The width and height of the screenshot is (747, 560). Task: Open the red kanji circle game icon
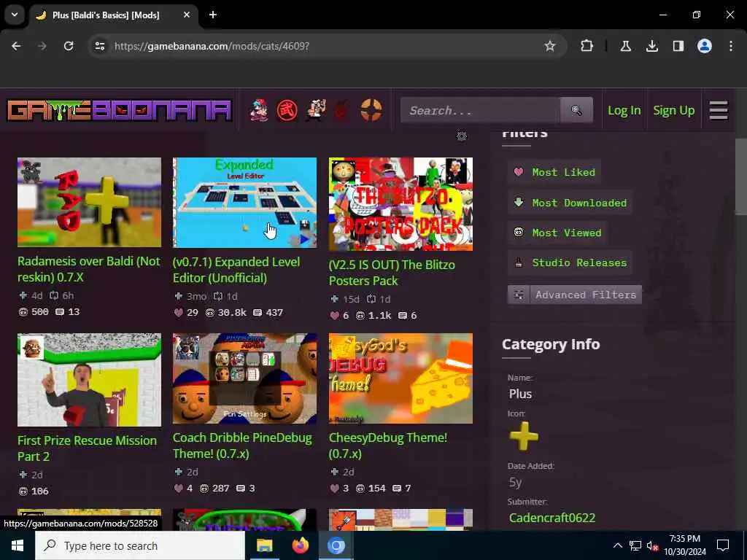(287, 111)
